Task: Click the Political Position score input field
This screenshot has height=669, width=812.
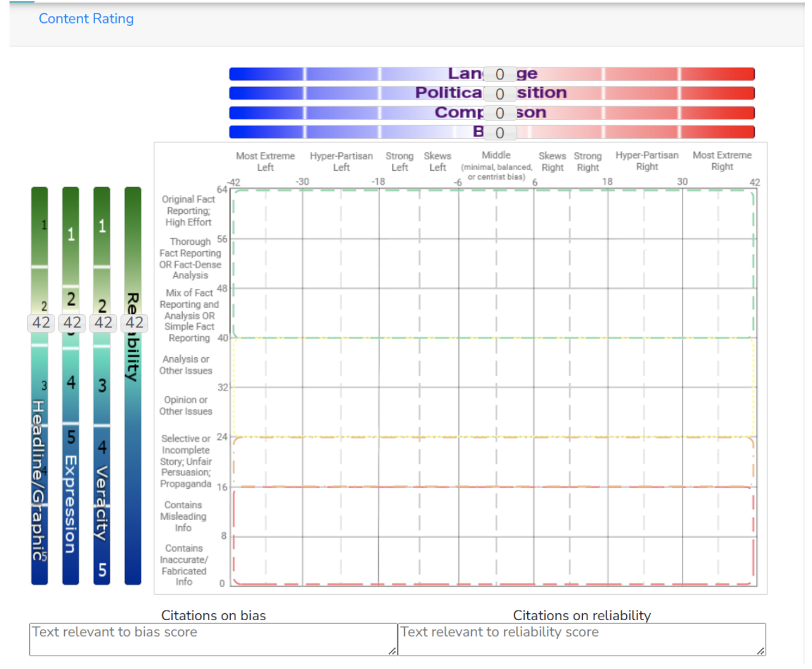Action: tap(499, 93)
